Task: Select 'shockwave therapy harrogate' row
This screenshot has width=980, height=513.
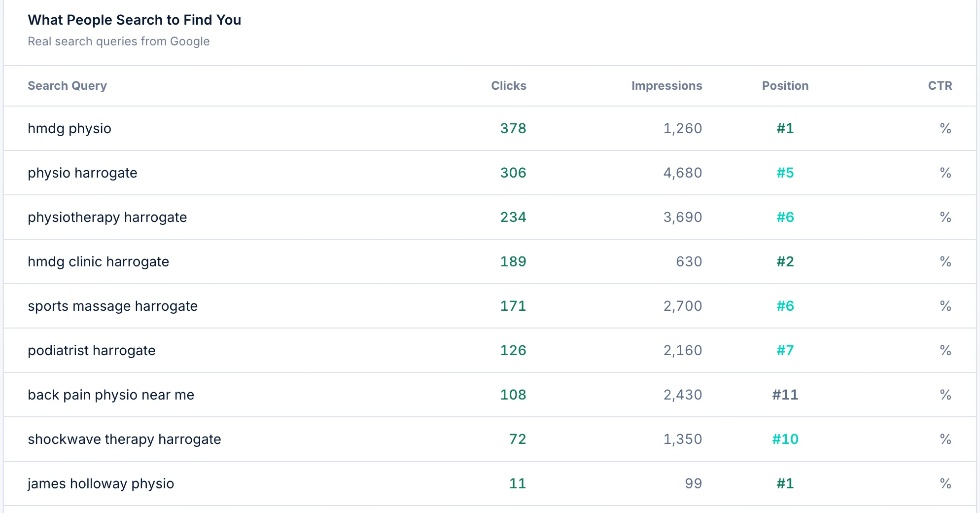Action: [490, 439]
